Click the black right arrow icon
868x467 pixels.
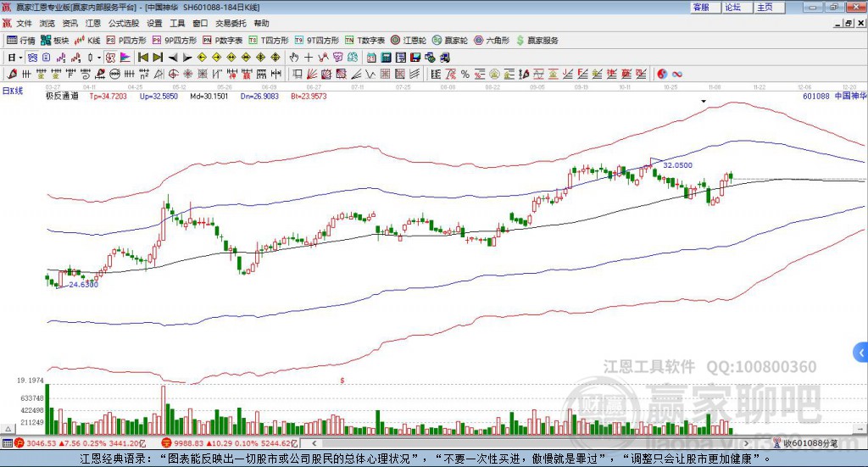click(187, 58)
